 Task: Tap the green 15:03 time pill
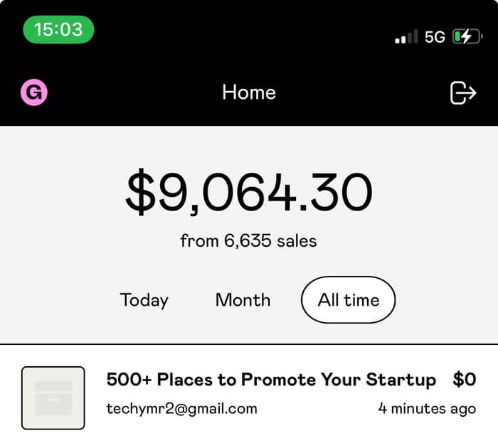[58, 30]
